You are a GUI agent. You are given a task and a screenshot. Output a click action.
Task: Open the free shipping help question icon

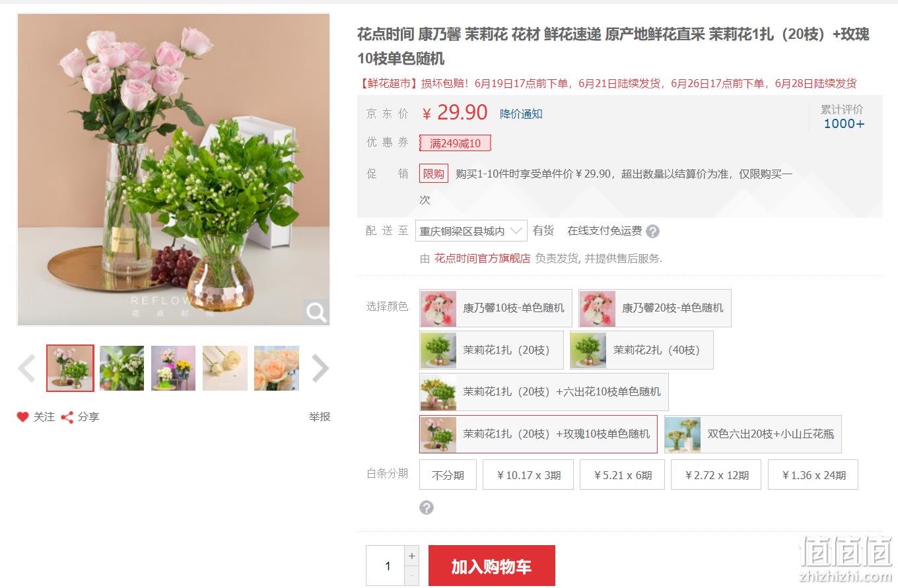[652, 232]
